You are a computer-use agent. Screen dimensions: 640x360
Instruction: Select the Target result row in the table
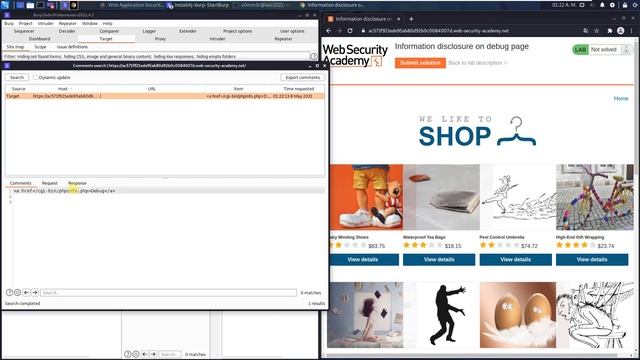pos(165,96)
